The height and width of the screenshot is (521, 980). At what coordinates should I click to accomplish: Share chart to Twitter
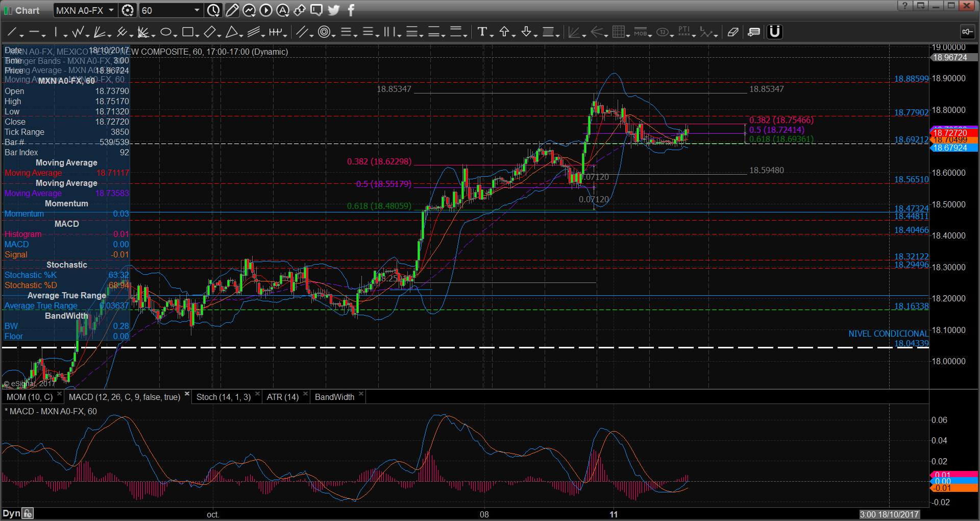tap(334, 10)
